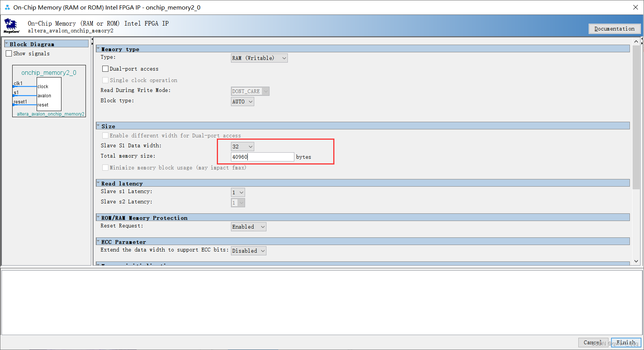The height and width of the screenshot is (350, 644).
Task: Click the Slave s1 Latency label
Action: coord(126,191)
